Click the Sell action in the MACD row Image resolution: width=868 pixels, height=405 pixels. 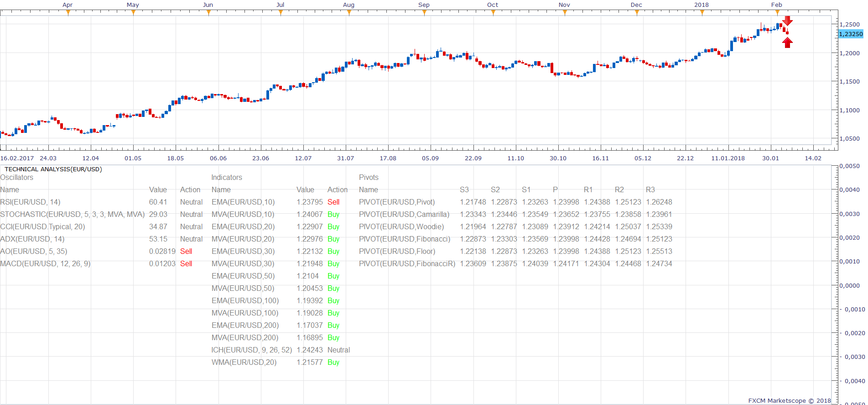186,263
